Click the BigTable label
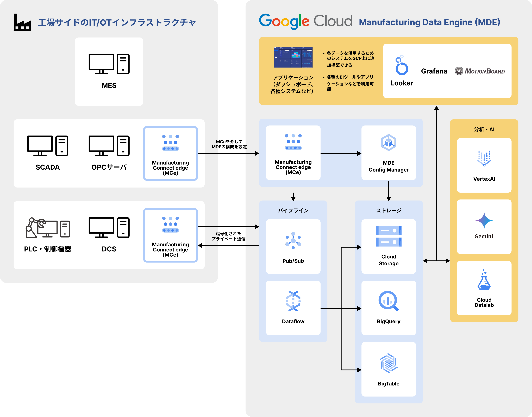Viewport: 532px width, 417px height. (x=388, y=384)
